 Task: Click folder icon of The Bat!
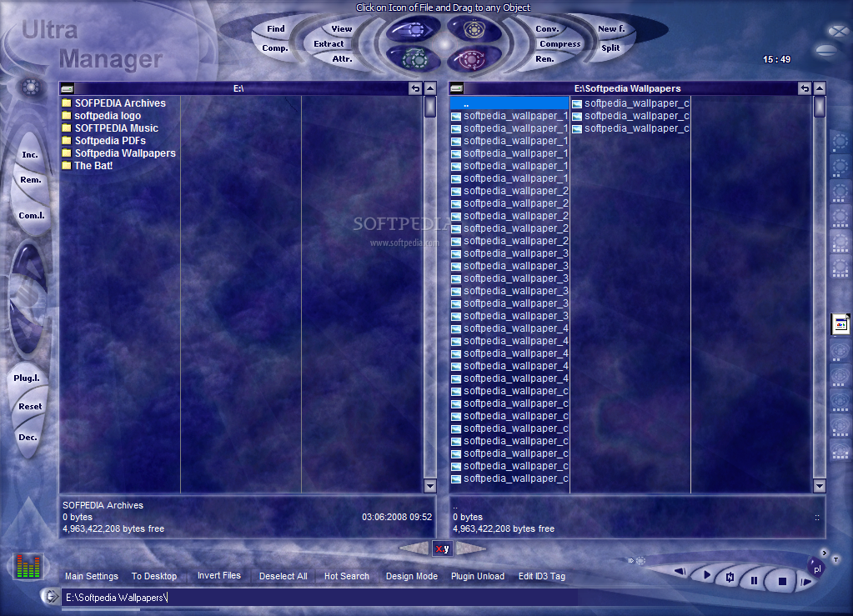click(67, 165)
